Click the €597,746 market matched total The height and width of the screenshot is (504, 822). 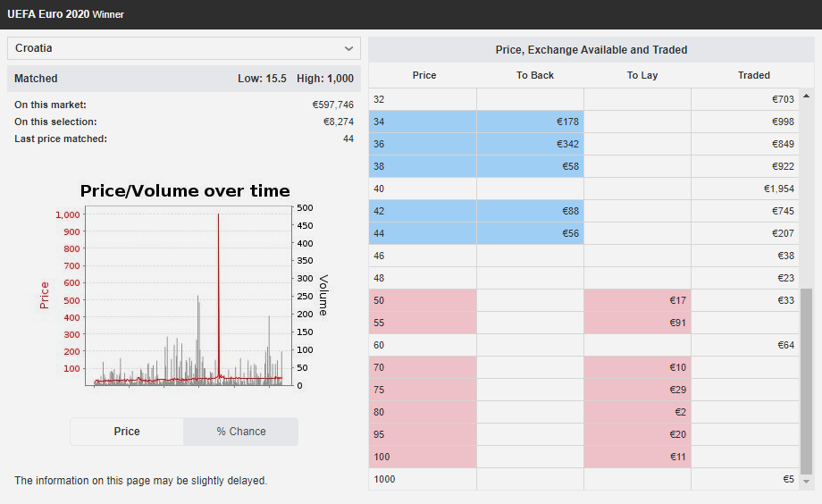pos(333,105)
